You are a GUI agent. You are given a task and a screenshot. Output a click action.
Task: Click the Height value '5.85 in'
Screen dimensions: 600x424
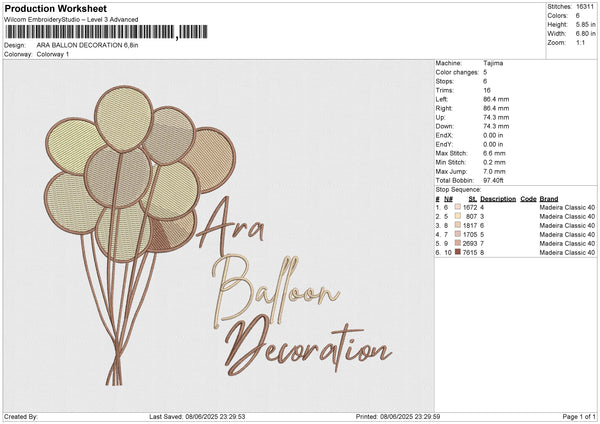click(x=585, y=24)
